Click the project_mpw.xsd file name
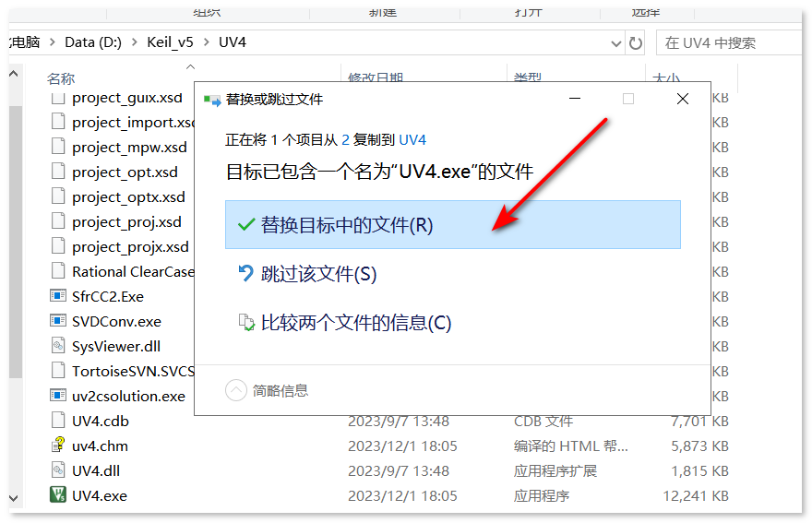The width and height of the screenshot is (812, 523). tap(129, 148)
